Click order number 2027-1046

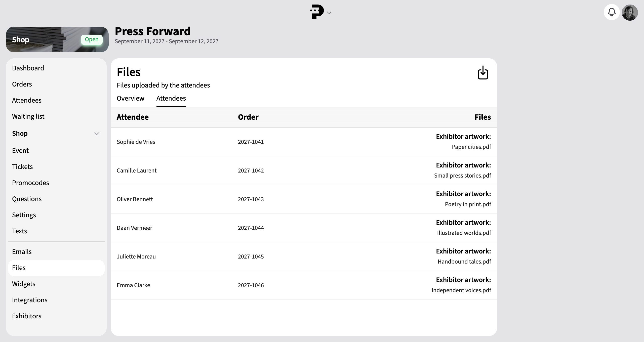251,285
